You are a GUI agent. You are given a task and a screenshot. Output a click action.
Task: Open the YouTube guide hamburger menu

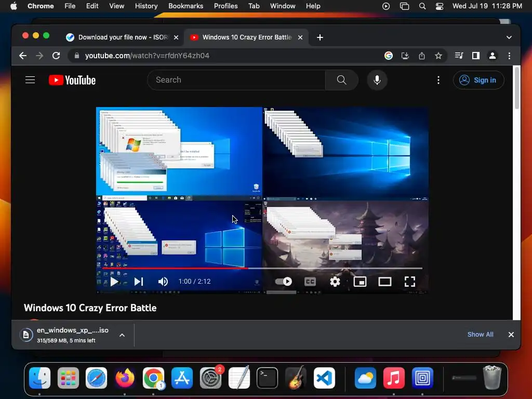[x=30, y=80]
